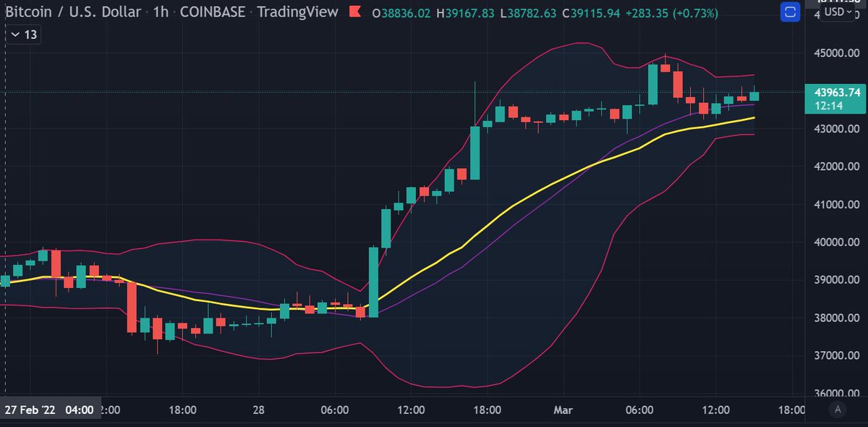Screen dimensions: 868x427
Task: Click the red flag icon beside TradingView
Action: pyautogui.click(x=354, y=12)
